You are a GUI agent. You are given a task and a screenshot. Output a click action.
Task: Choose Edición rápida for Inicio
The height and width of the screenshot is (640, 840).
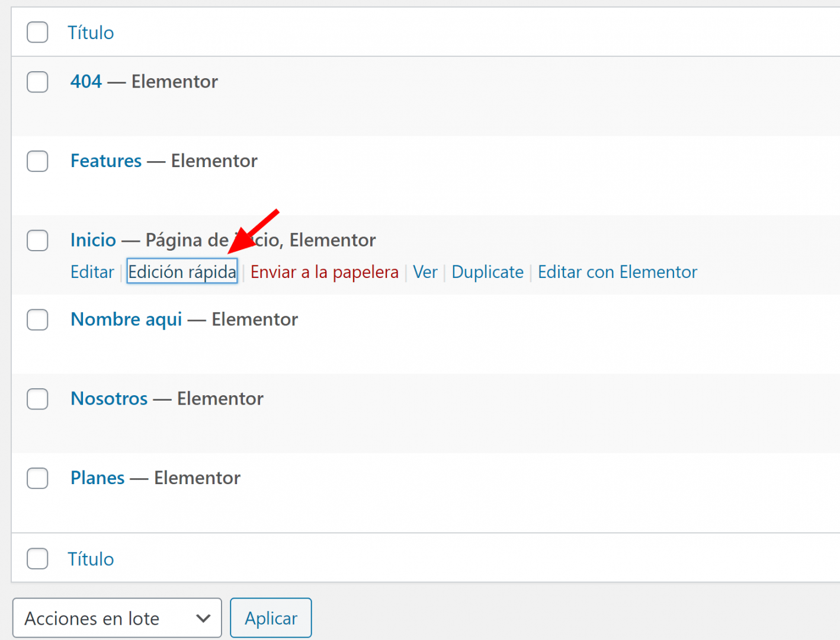pyautogui.click(x=182, y=272)
